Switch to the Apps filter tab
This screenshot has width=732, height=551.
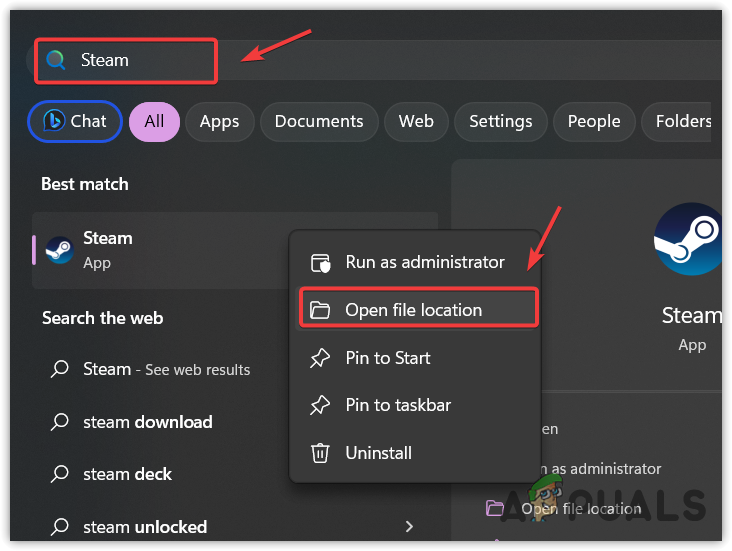(219, 122)
